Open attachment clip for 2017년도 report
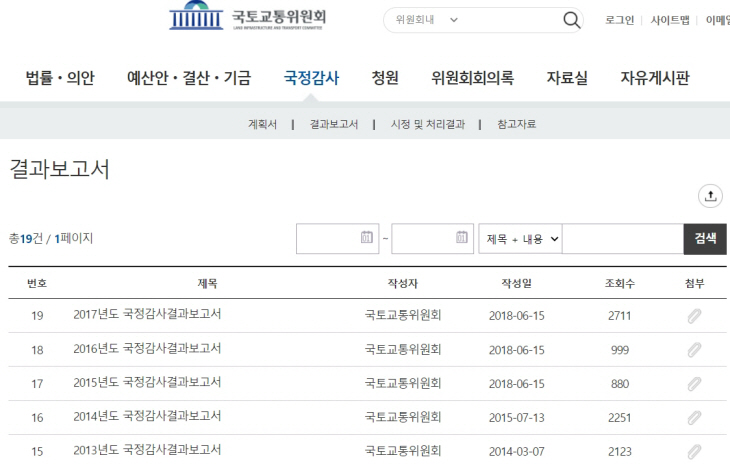730x464 pixels. pos(694,316)
